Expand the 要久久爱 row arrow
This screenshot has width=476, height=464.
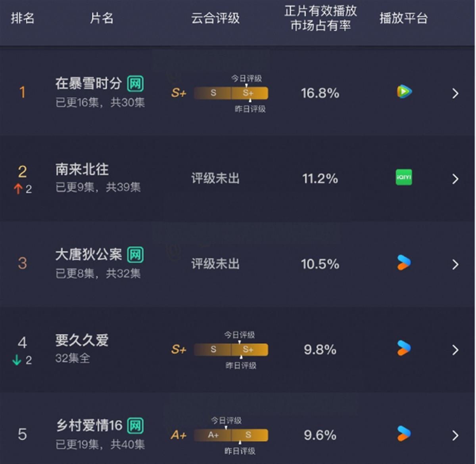(455, 350)
